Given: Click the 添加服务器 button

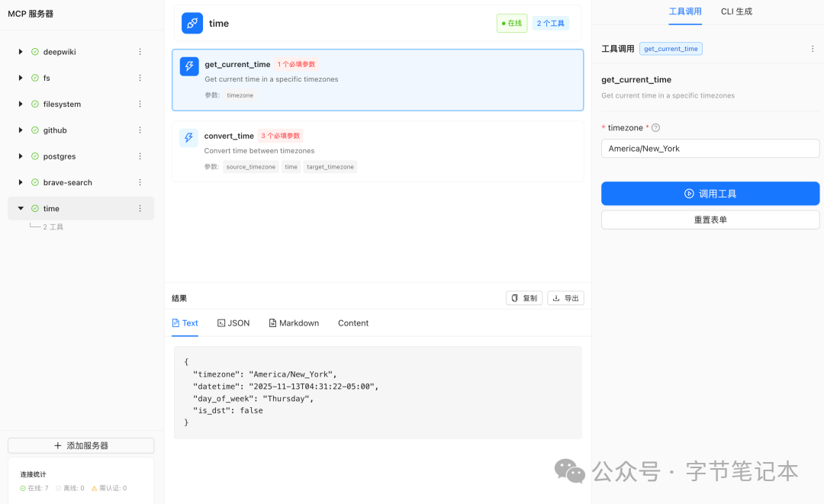Looking at the screenshot, I should coord(81,445).
